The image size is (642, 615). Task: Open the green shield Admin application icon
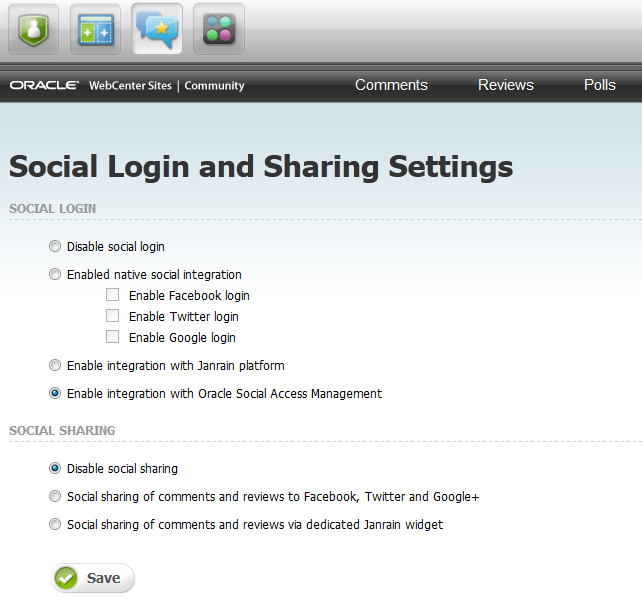[x=34, y=29]
